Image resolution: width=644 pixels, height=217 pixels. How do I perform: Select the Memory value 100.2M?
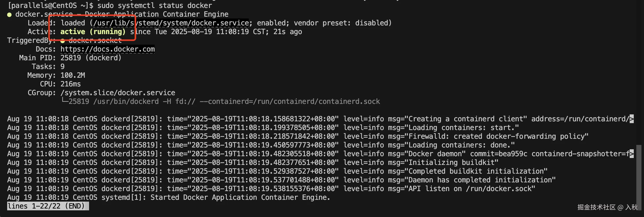click(x=73, y=75)
